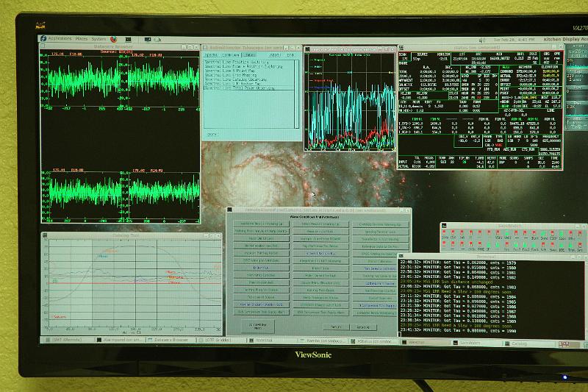
Task: Launch Firefox from the top panel
Action: point(114,39)
